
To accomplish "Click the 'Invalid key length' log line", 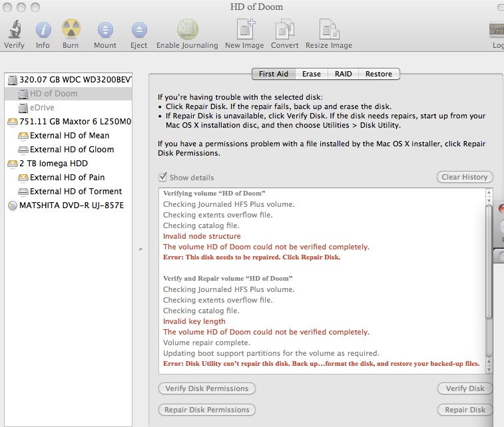I will point(194,321).
